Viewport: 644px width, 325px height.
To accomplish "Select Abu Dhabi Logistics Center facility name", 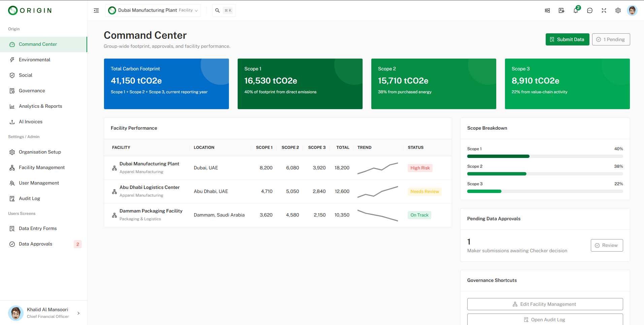I will click(x=149, y=187).
